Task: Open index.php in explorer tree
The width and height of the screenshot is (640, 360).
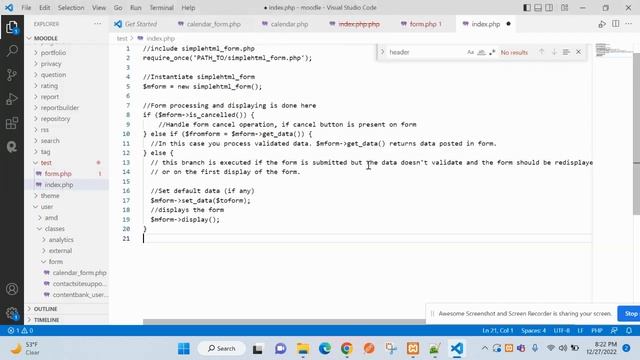Action: click(59, 184)
